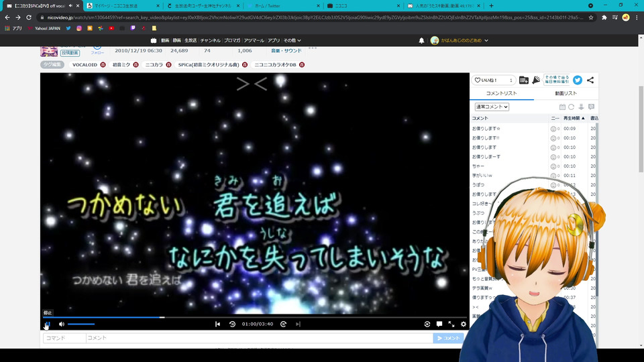Open 動画 in niconico top menu
This screenshot has width=644, height=362.
165,41
